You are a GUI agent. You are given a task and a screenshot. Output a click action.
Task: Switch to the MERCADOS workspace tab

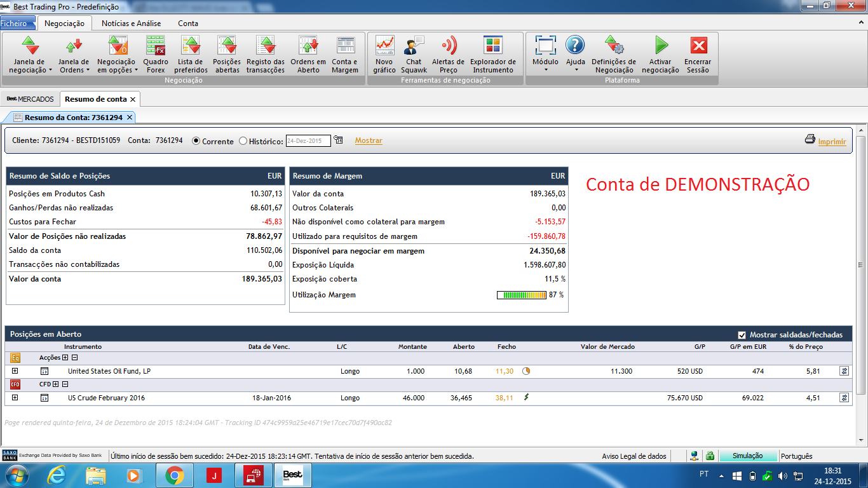30,99
